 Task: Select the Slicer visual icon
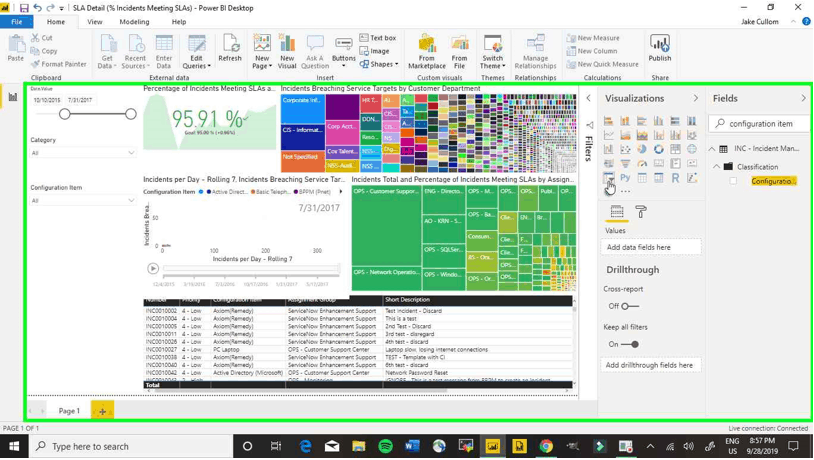(608, 178)
